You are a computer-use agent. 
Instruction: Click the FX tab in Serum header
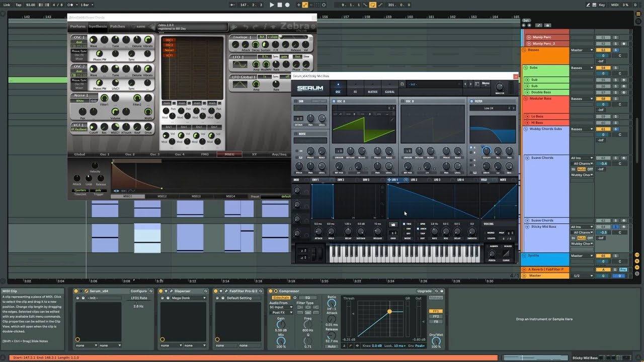355,88
